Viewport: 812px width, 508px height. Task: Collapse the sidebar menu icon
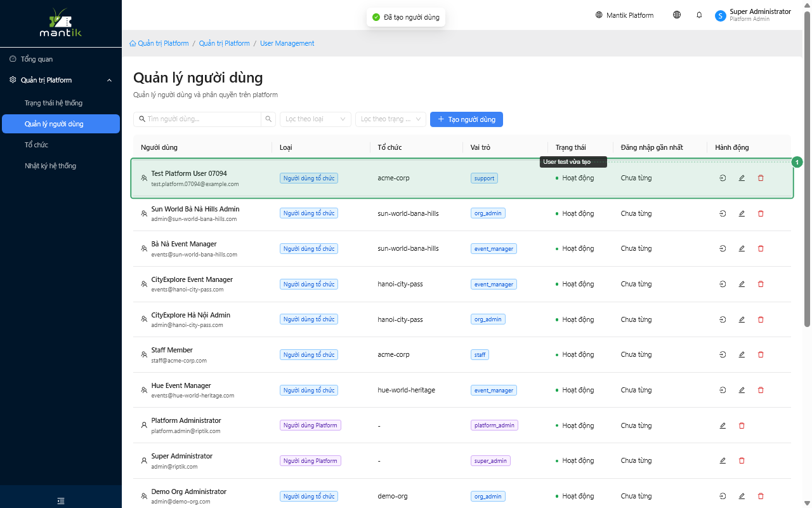click(61, 500)
